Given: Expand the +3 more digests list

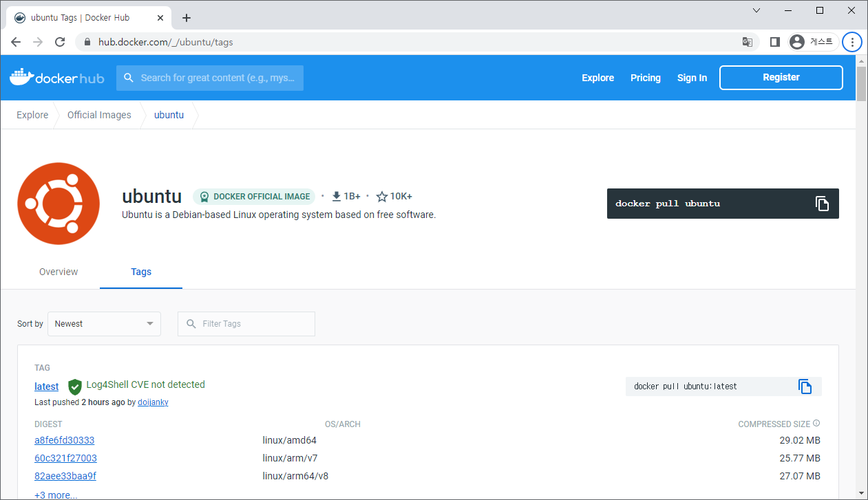Looking at the screenshot, I should 56,494.
